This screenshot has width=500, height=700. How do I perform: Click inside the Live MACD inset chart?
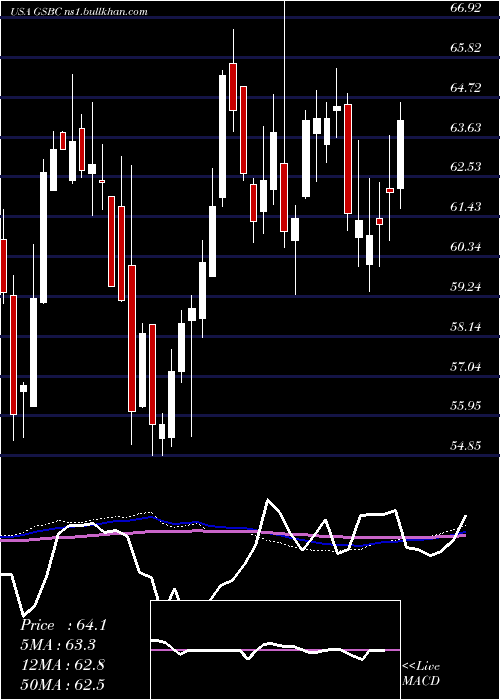pyautogui.click(x=275, y=650)
